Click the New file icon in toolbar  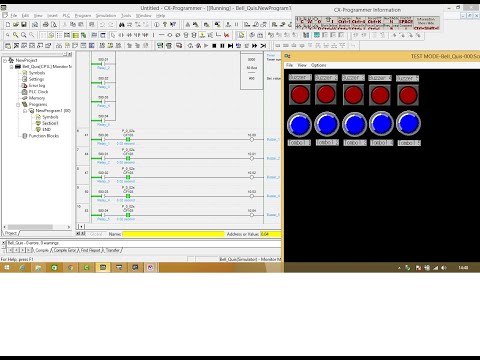coord(8,24)
